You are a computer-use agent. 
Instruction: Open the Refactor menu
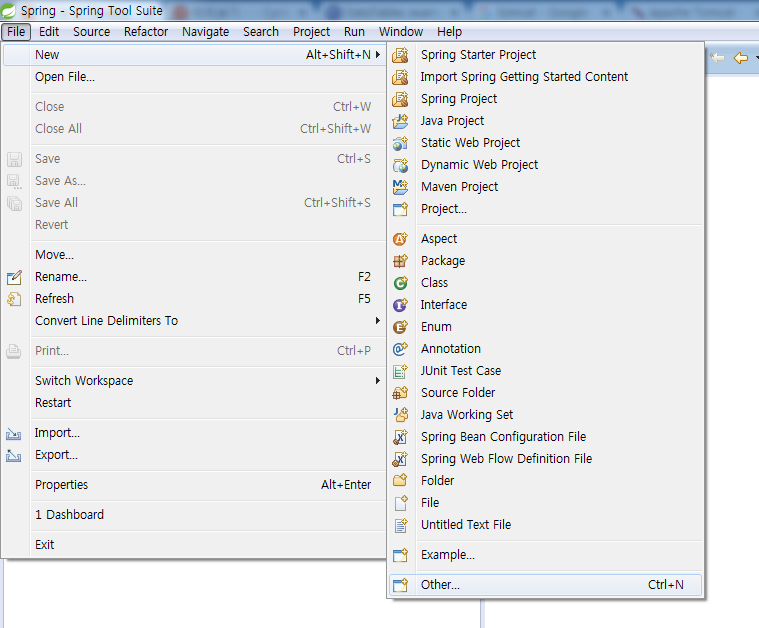[146, 32]
